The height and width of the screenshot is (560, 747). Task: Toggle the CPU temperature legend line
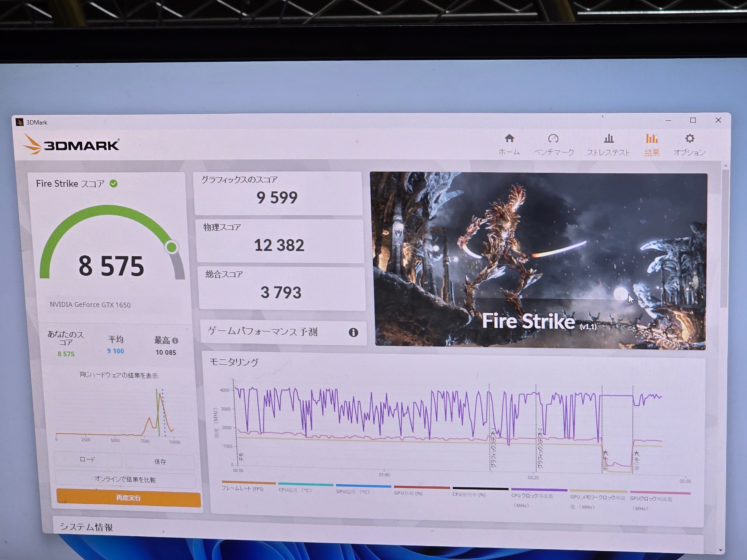(295, 490)
